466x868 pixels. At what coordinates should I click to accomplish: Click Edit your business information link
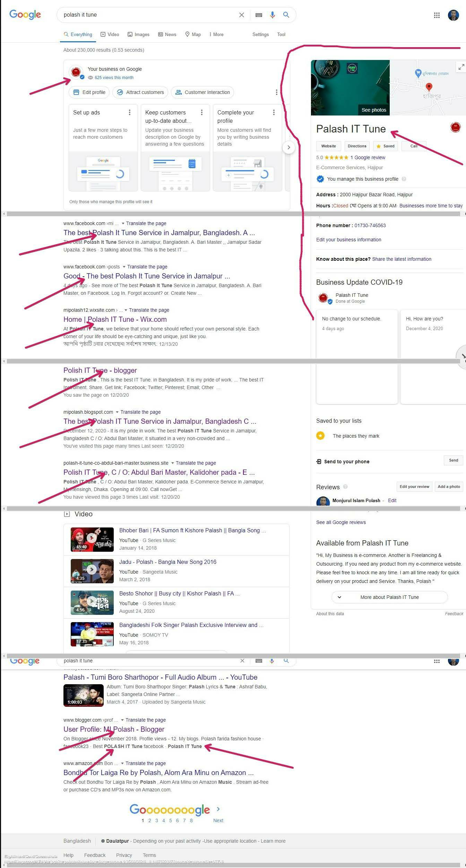(348, 240)
